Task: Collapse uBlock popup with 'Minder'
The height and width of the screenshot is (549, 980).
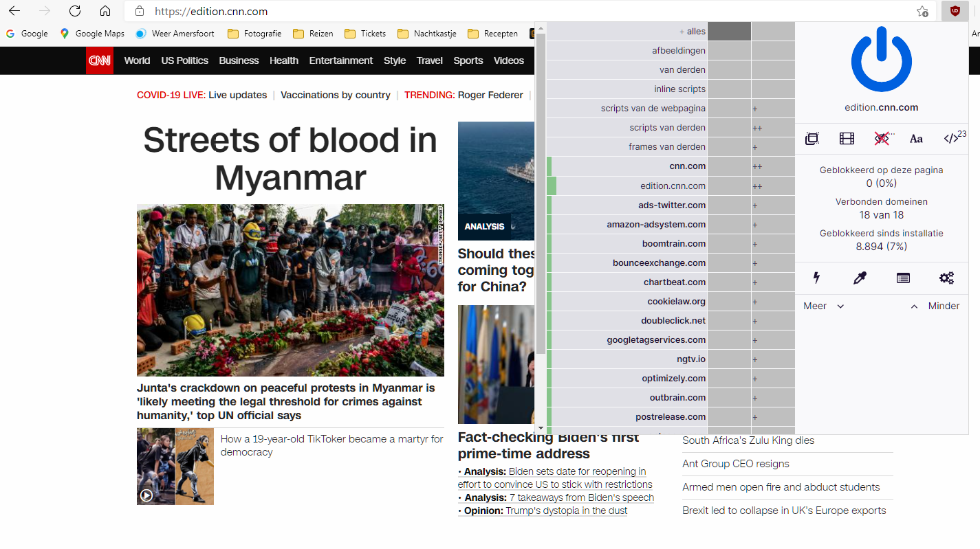Action: (x=935, y=306)
